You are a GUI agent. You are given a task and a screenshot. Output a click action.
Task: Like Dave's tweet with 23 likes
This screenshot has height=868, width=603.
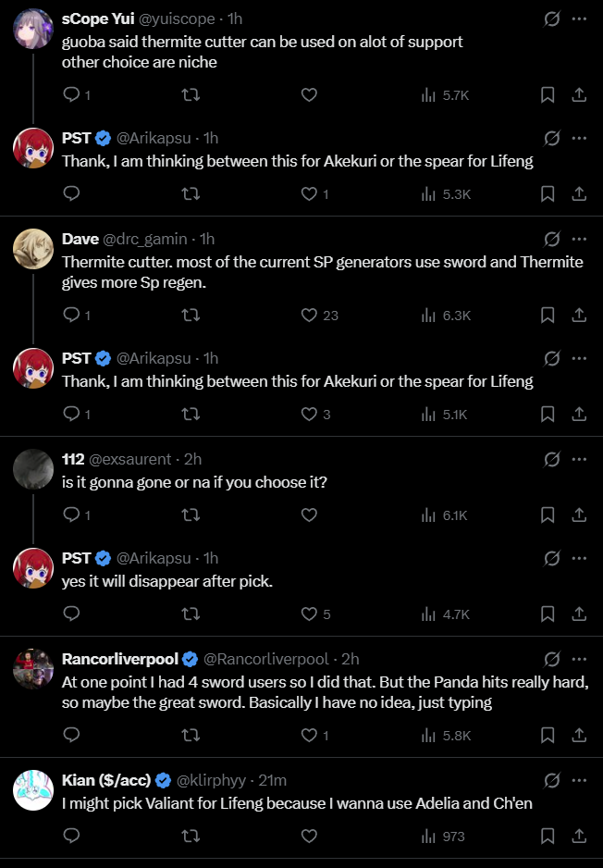[x=310, y=316]
